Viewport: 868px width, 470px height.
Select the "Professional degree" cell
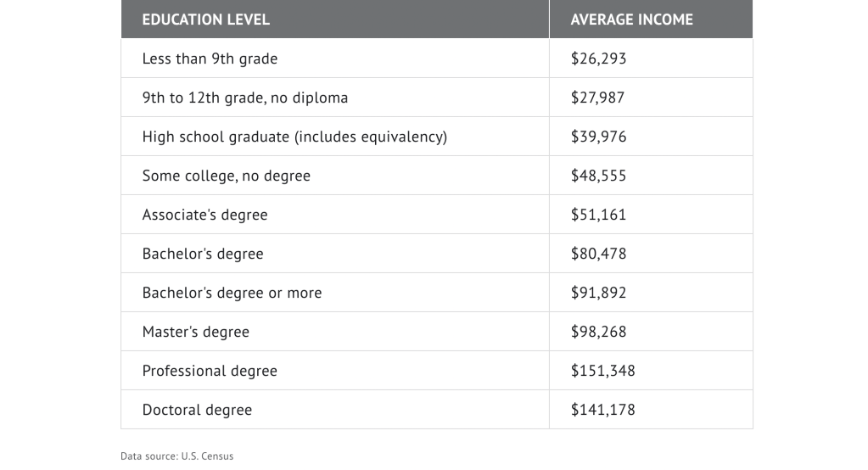210,371
